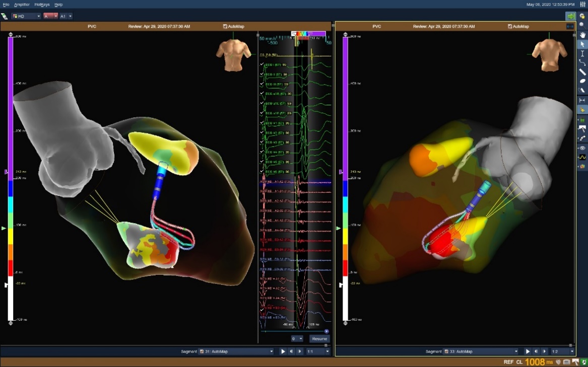Select the I-beam caliper tool
The height and width of the screenshot is (367, 588).
582,53
